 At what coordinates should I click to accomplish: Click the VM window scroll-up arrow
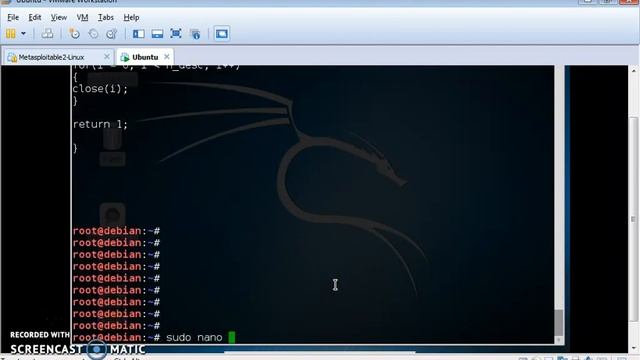634,70
